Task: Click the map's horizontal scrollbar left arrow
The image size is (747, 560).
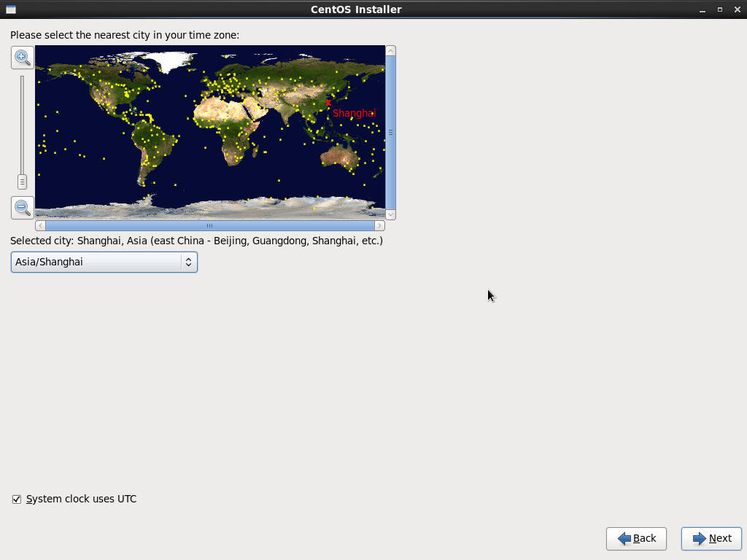Action: click(41, 226)
